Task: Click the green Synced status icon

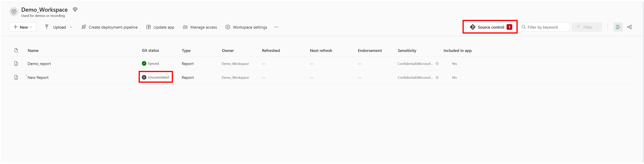Action: pyautogui.click(x=144, y=64)
